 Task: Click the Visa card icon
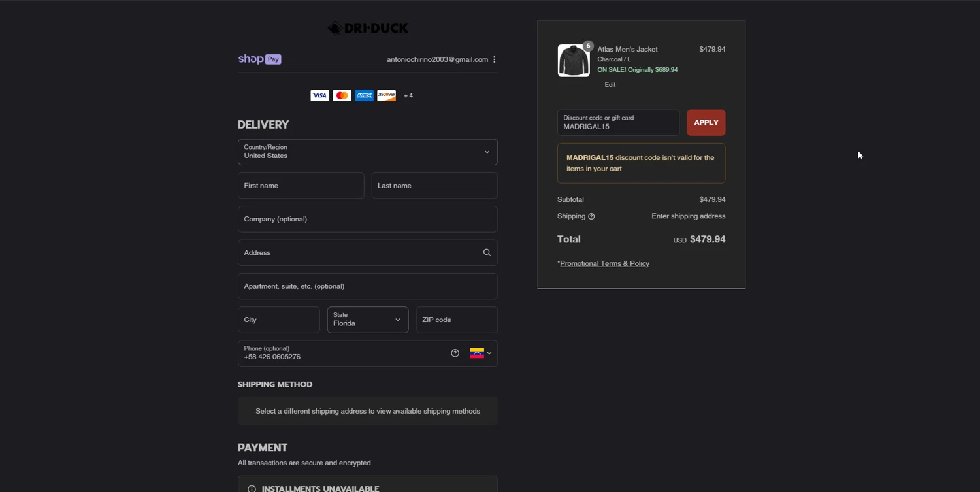point(319,95)
